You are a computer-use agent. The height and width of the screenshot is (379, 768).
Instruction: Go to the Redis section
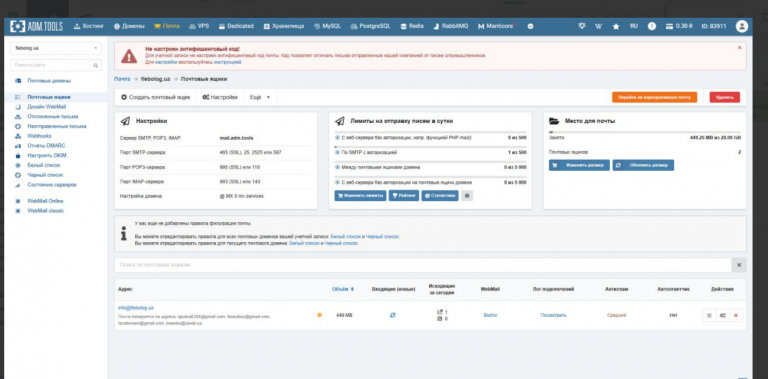(x=412, y=26)
